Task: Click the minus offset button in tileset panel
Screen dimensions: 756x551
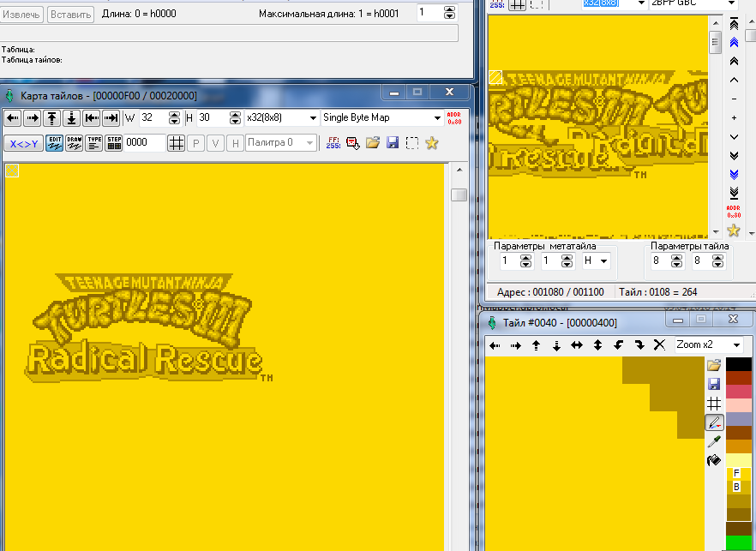Action: coord(734,99)
